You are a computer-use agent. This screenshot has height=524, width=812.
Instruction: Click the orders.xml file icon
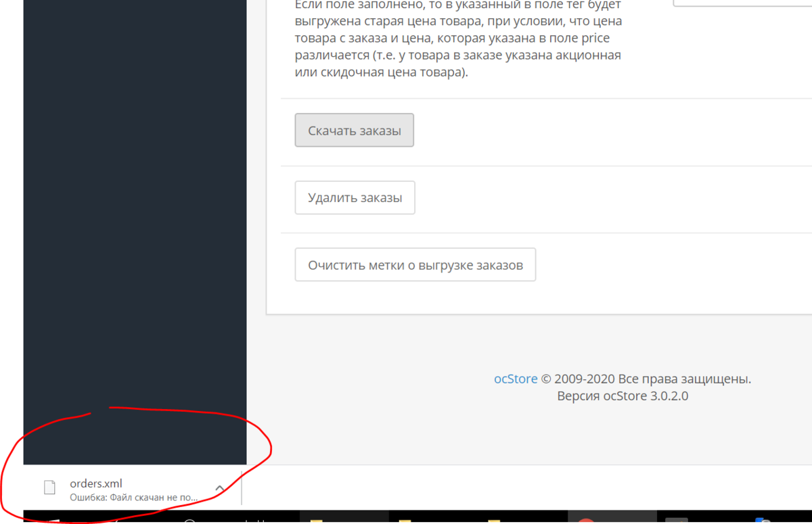49,487
